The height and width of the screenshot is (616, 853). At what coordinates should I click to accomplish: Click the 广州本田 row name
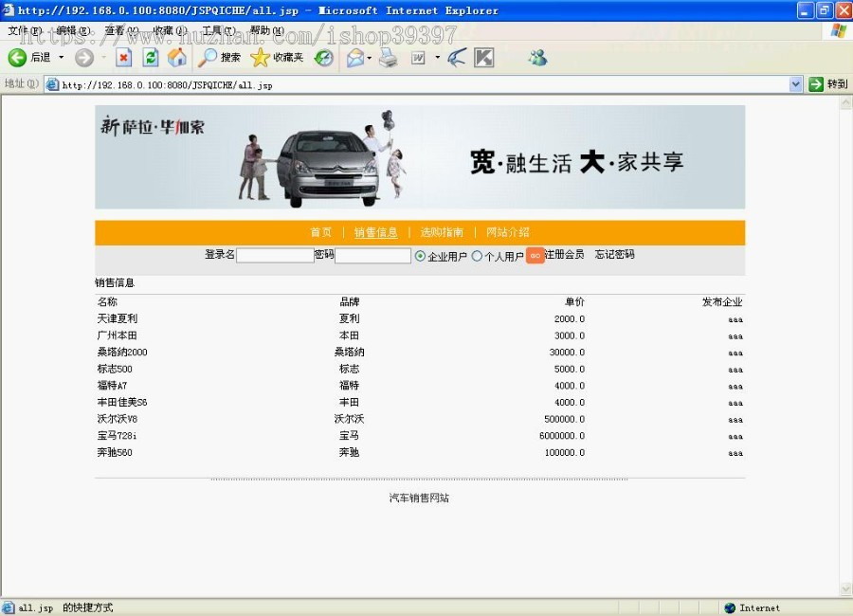(118, 335)
